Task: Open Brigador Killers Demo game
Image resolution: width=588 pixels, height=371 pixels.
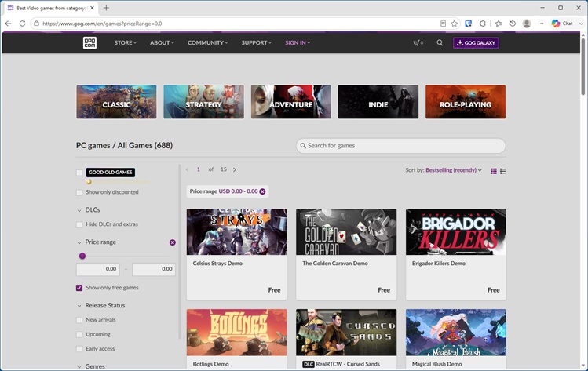Action: tap(456, 254)
